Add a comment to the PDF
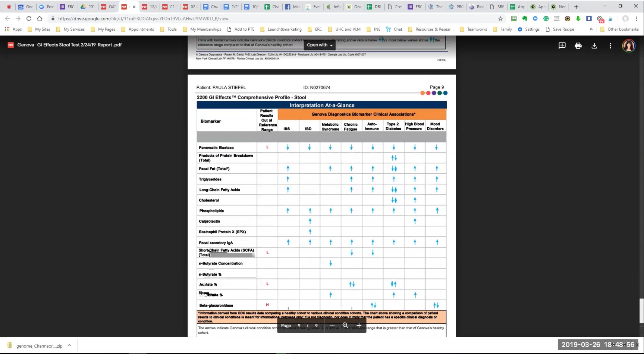The height and width of the screenshot is (354, 644). coord(562,46)
